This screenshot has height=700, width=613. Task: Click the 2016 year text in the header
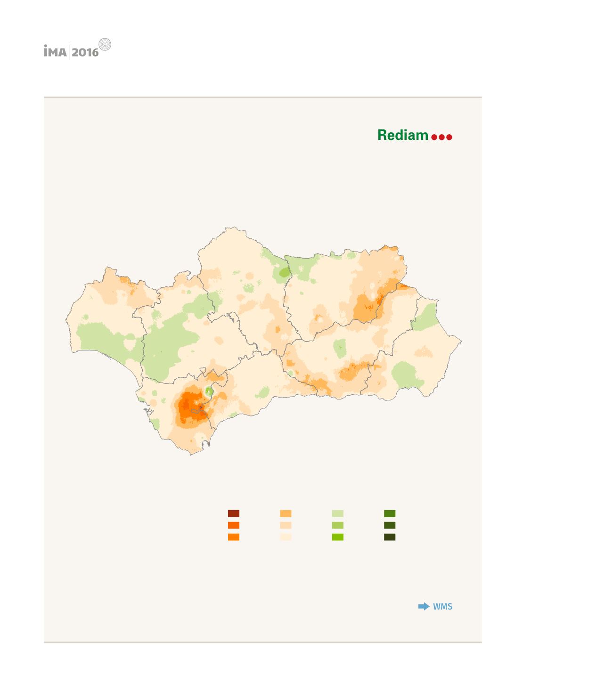(x=85, y=52)
